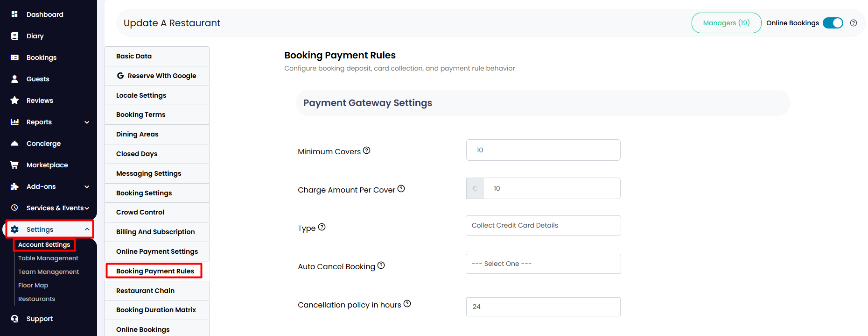
Task: Click help icon next to Auto Cancel Booking
Action: [381, 265]
